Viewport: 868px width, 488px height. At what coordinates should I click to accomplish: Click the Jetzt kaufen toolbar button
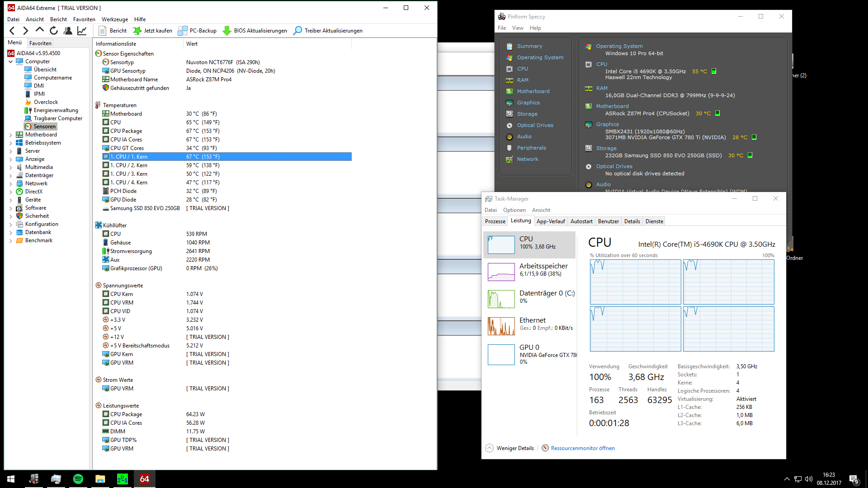coord(152,31)
